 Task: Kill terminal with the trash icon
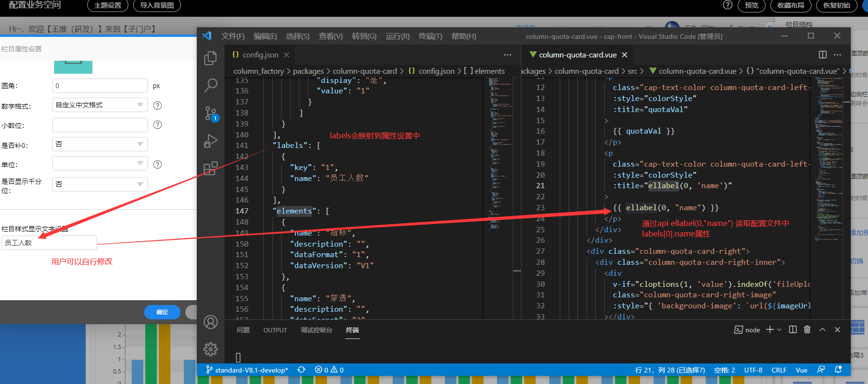[807, 329]
